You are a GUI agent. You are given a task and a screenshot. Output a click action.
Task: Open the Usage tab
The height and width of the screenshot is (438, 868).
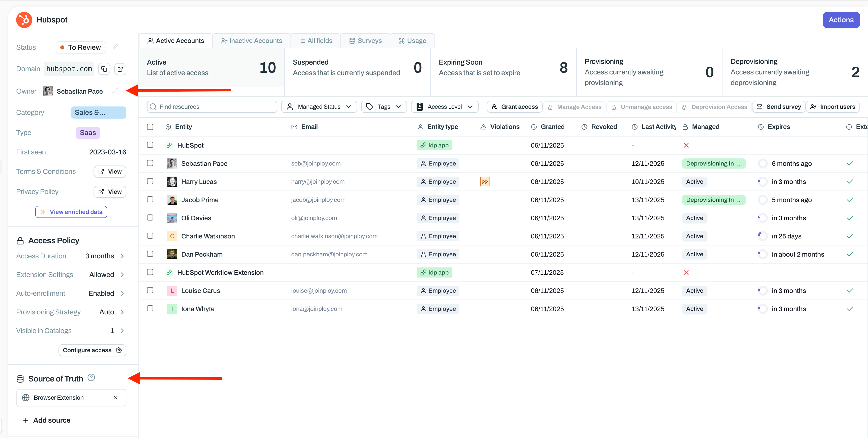pos(412,41)
